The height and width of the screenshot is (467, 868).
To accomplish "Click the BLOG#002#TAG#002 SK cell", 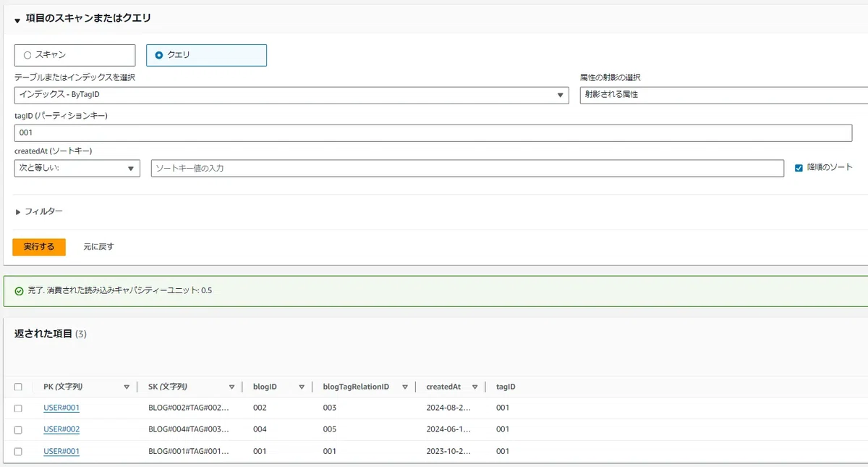I will (x=188, y=408).
